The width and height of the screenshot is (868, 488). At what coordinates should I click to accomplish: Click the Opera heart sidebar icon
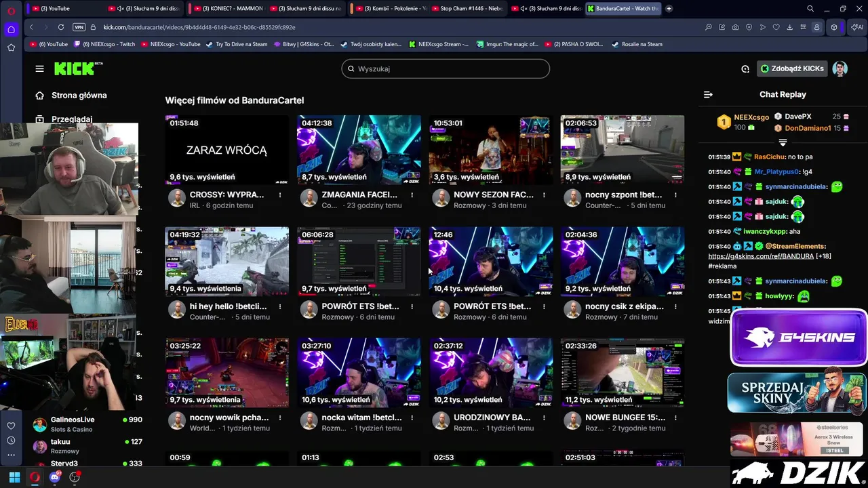point(11,426)
